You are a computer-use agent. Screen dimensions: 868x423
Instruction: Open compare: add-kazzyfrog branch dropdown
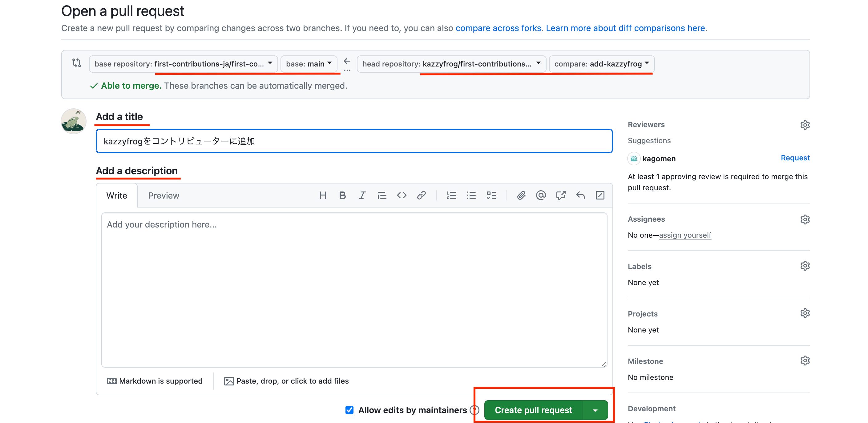click(601, 64)
